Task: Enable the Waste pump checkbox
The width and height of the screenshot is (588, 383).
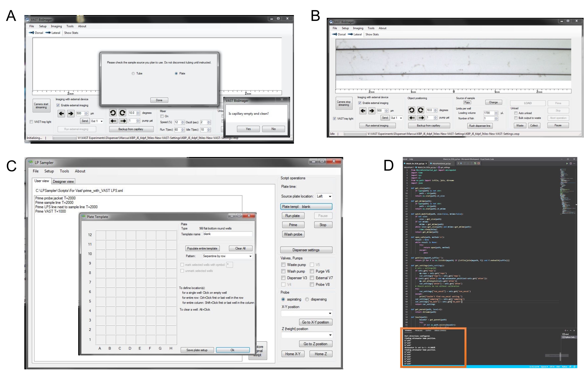Action: click(x=283, y=265)
